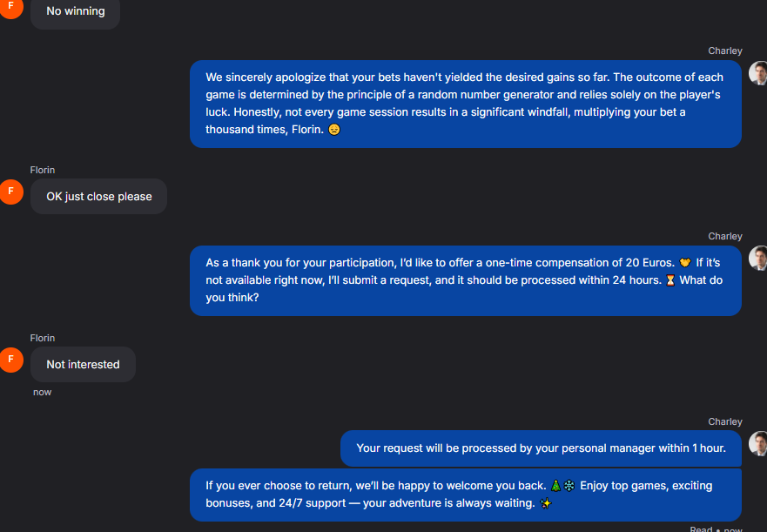This screenshot has width=767, height=532.
Task: Click the Christmas tree emoji after "welcome you back."
Action: 555,485
